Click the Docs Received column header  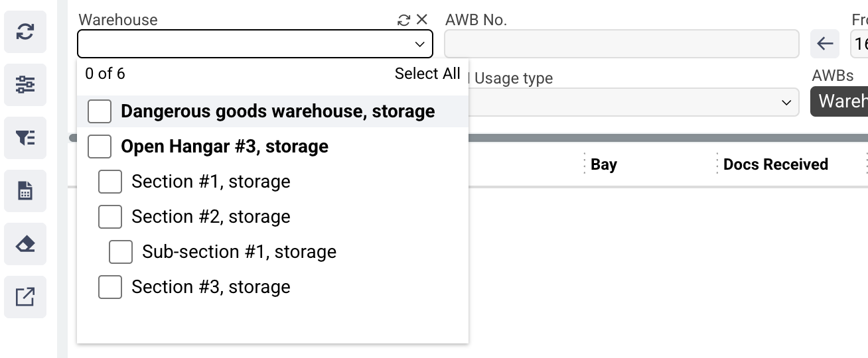tap(775, 164)
